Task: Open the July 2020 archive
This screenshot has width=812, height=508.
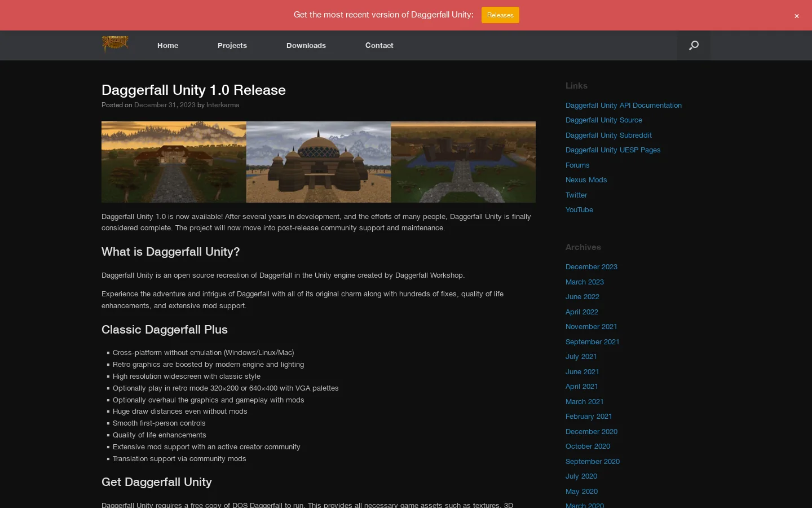Action: tap(581, 476)
